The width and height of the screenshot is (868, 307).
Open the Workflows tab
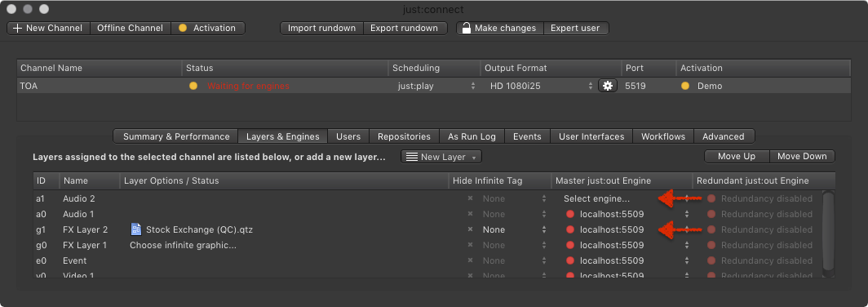tap(663, 136)
